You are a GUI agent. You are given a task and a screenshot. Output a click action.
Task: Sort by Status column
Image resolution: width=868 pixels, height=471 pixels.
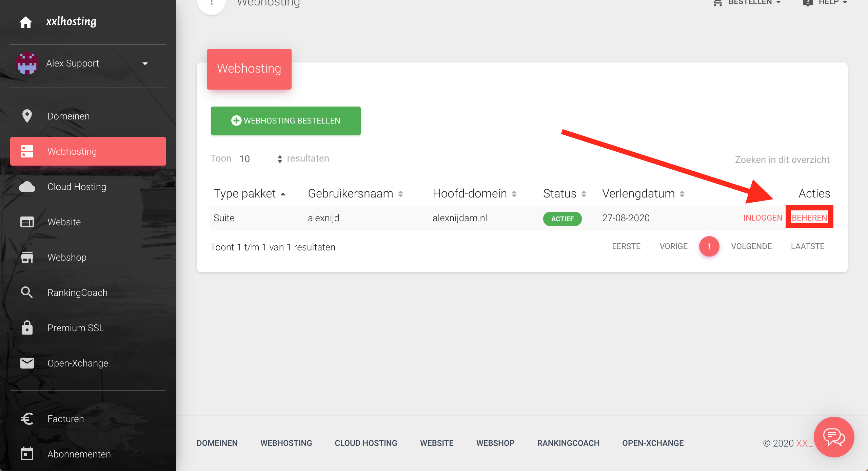(x=565, y=193)
